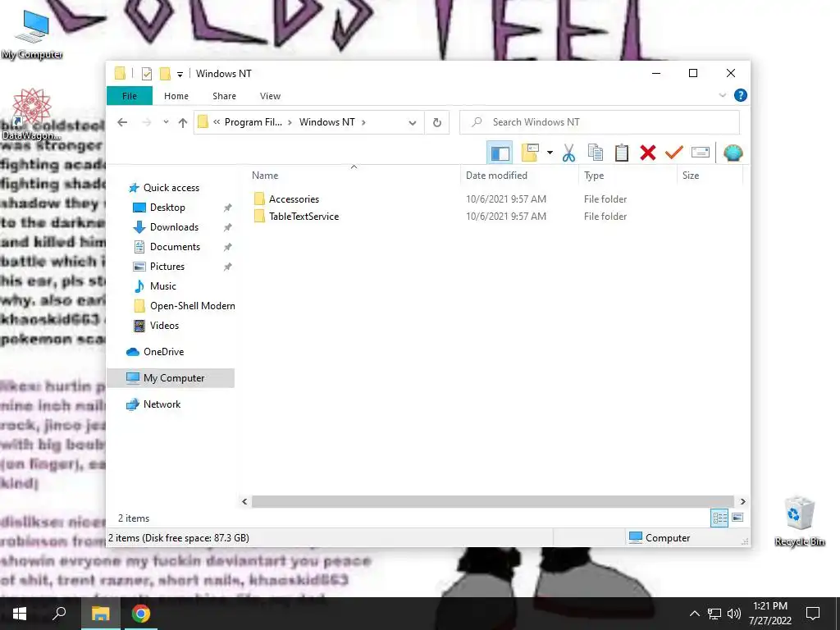Click the Properties checkmark in title bar
840x630 pixels.
point(146,74)
